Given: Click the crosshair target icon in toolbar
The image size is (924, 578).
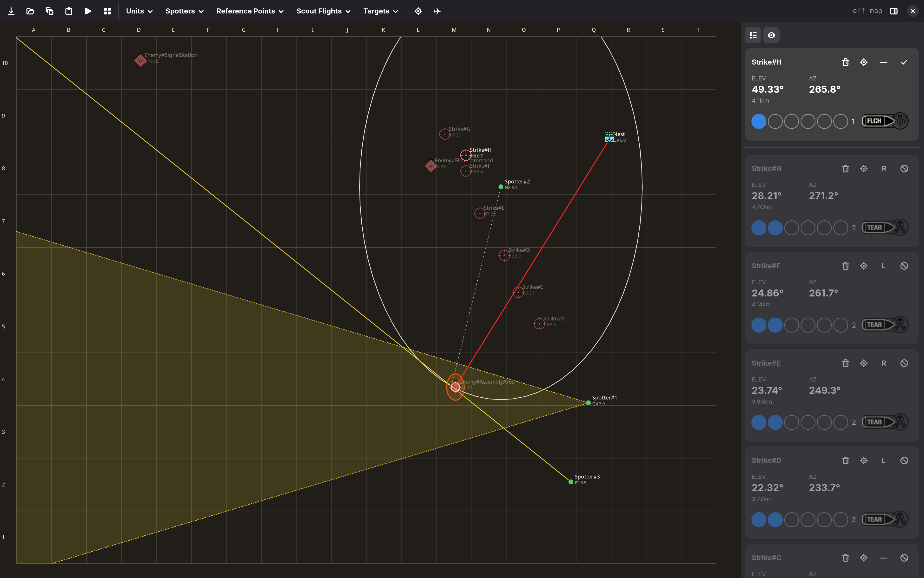Looking at the screenshot, I should 418,11.
